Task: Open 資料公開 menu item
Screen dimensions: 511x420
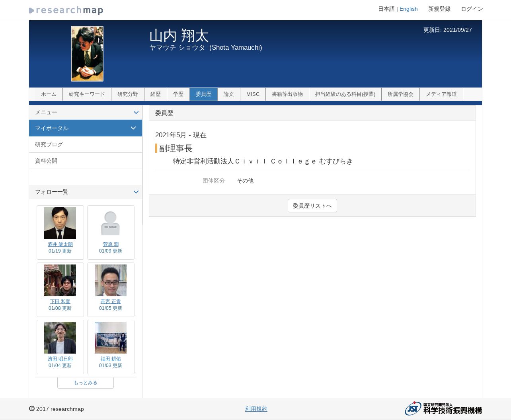Action: pyautogui.click(x=86, y=161)
